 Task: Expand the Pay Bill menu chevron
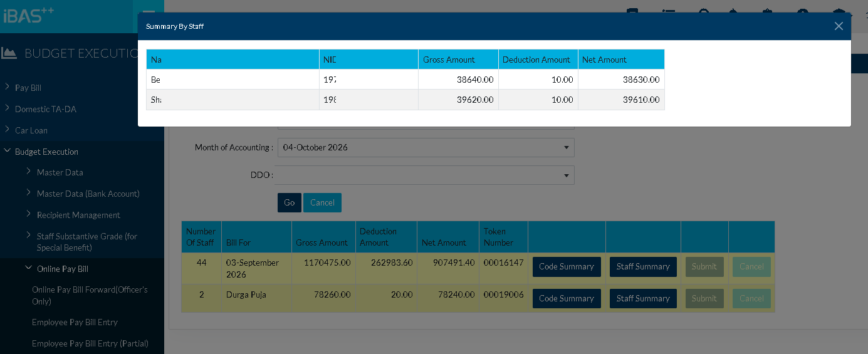7,87
